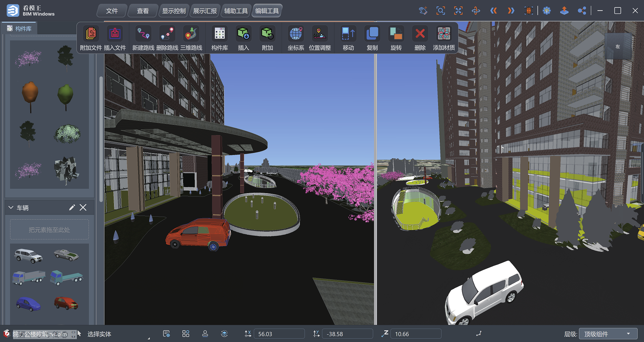Click the orbit rotate view icon

pos(476,11)
